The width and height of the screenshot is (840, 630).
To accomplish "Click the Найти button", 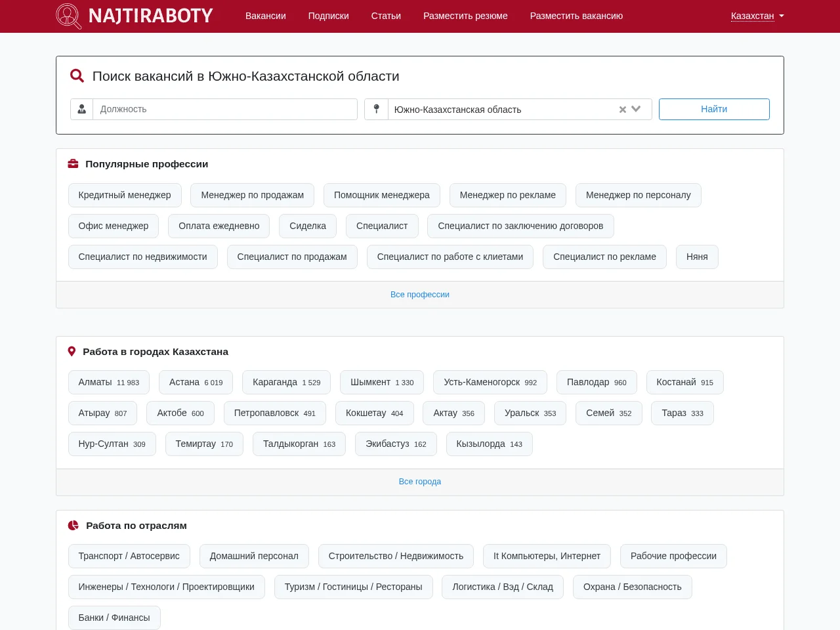I will tap(714, 109).
